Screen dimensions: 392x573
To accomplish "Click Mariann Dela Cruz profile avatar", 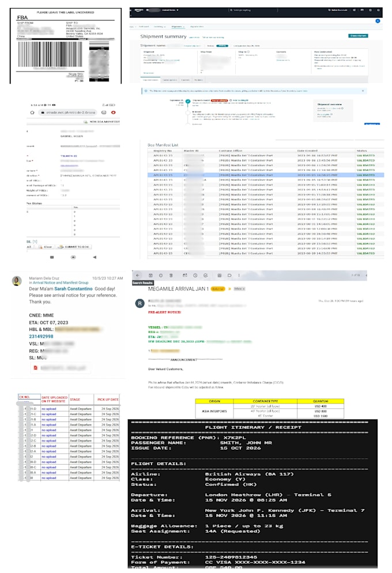I will click(17, 281).
